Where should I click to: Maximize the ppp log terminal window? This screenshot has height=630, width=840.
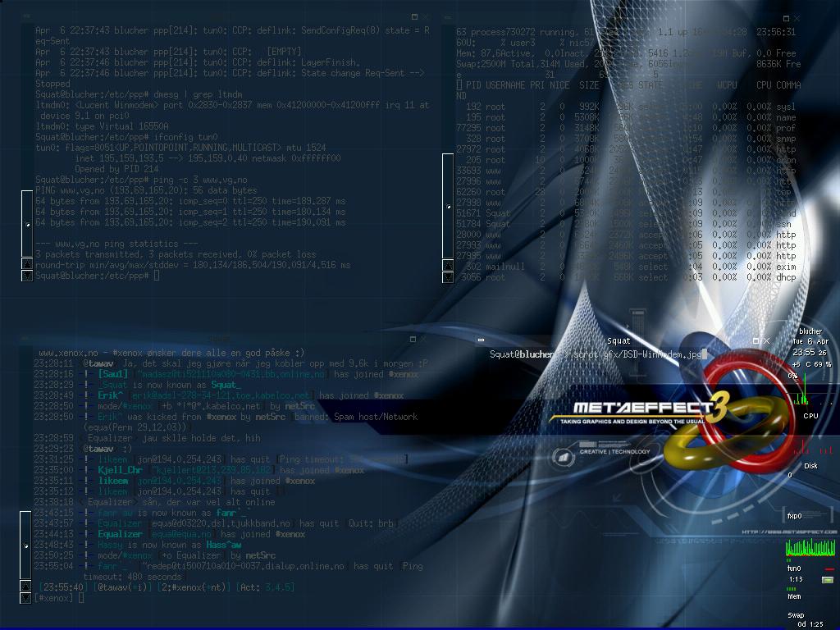[x=414, y=17]
